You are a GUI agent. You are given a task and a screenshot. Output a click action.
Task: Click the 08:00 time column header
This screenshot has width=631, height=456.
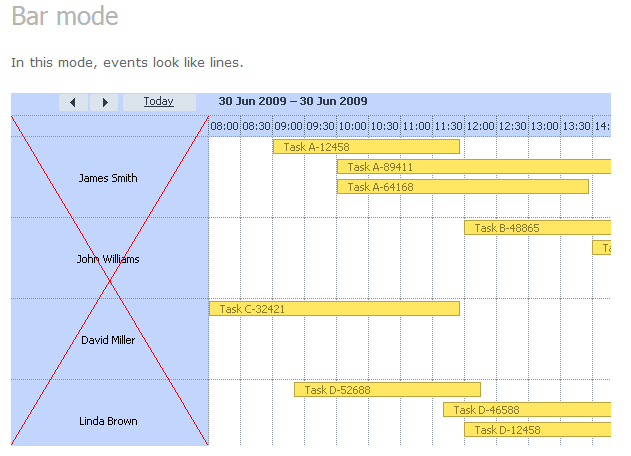225,126
